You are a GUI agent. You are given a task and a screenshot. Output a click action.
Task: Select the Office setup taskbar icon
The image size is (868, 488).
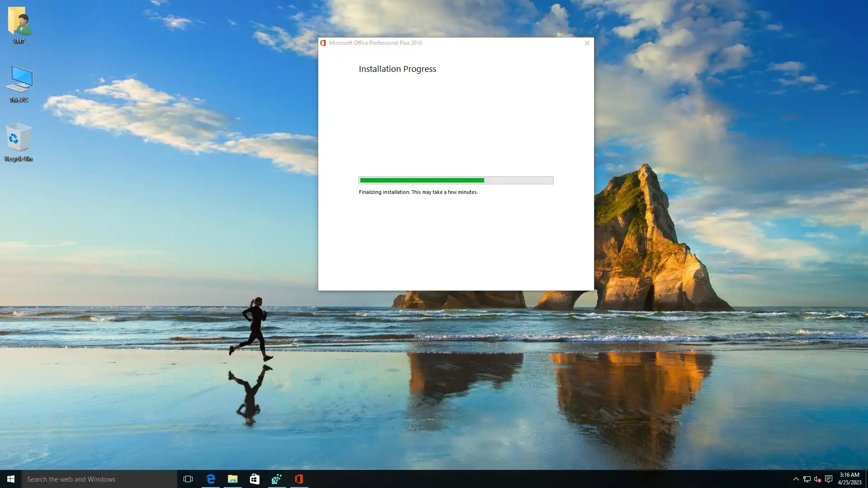pyautogui.click(x=299, y=479)
